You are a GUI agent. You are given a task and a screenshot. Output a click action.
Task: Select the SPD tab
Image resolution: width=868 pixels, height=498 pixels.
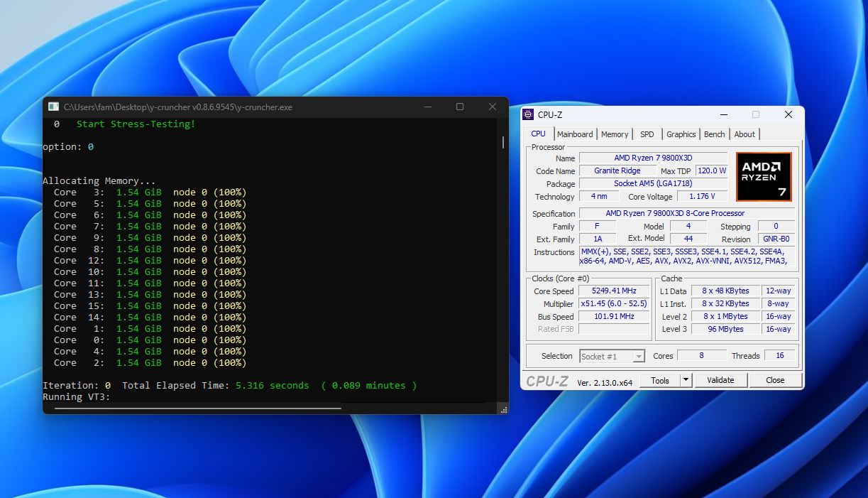point(647,134)
